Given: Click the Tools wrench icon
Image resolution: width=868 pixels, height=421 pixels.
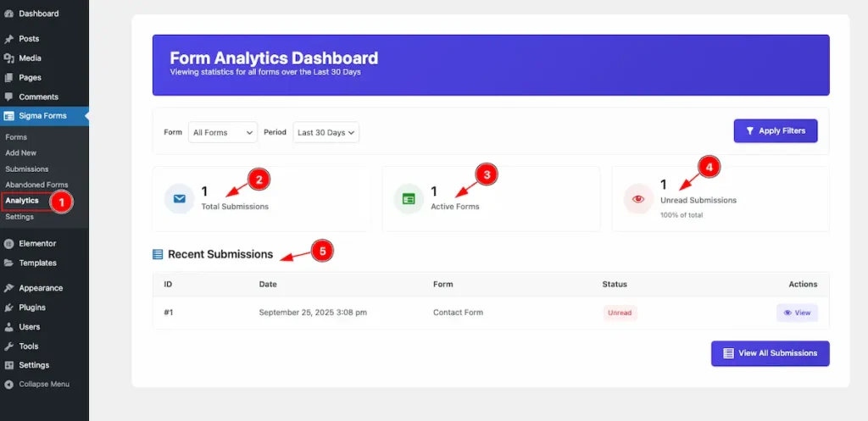Looking at the screenshot, I should coord(8,346).
